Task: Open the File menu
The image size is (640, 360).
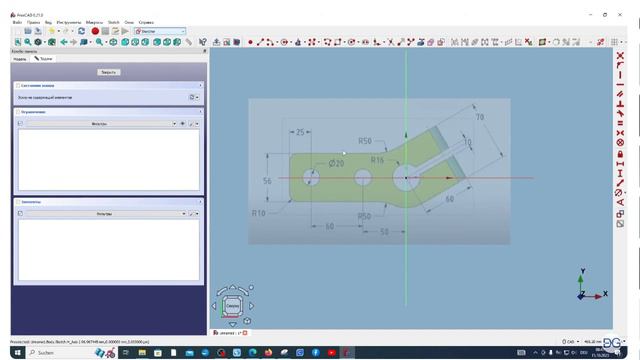Action: (x=17, y=22)
